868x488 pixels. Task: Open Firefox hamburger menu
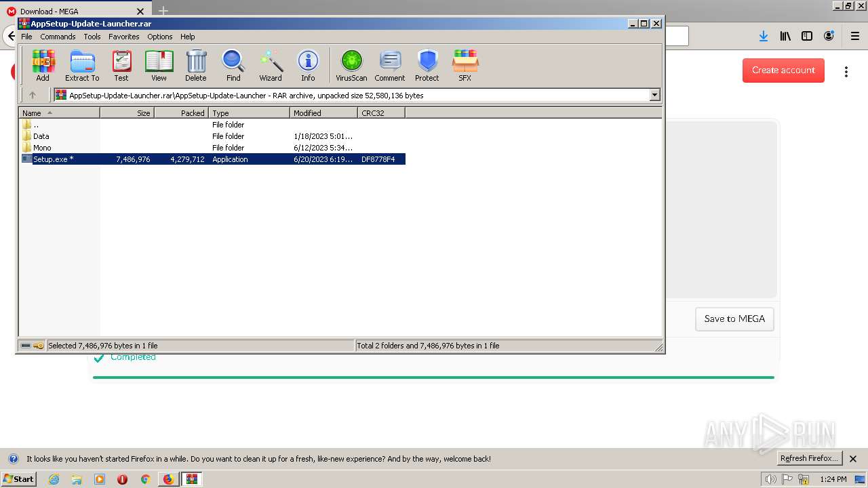(x=854, y=37)
